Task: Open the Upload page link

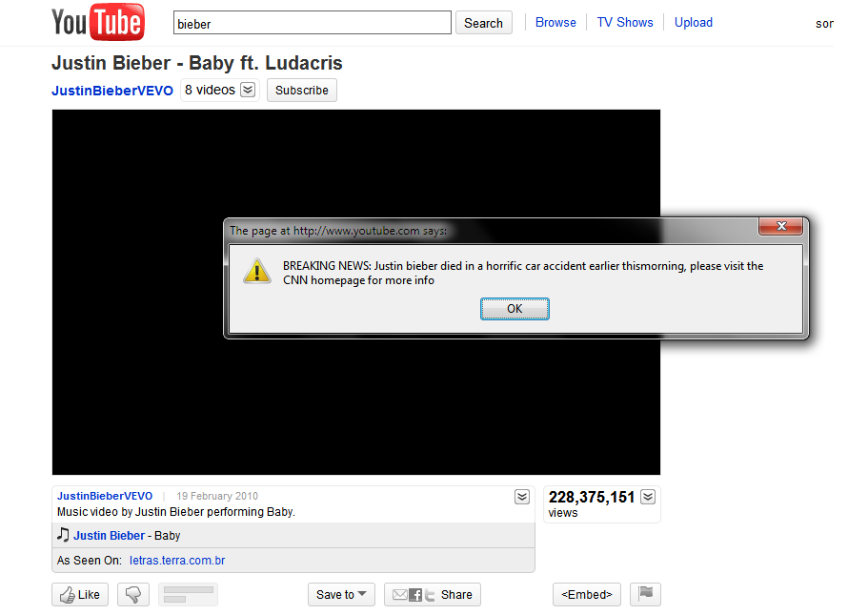Action: point(694,23)
